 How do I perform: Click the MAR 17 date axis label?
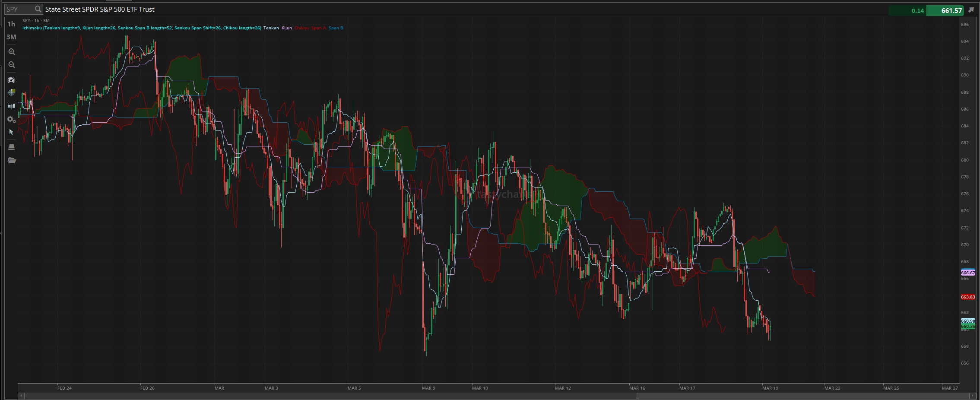pos(687,388)
